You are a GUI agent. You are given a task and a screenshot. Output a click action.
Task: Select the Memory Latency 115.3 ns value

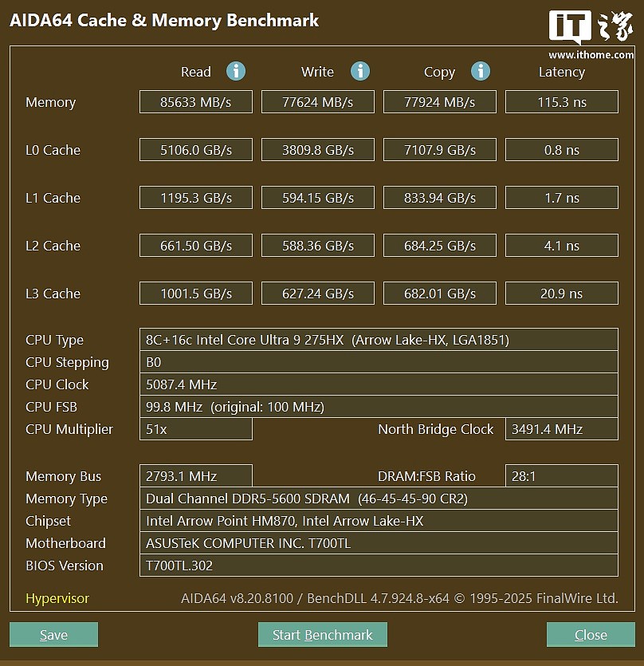pyautogui.click(x=562, y=102)
